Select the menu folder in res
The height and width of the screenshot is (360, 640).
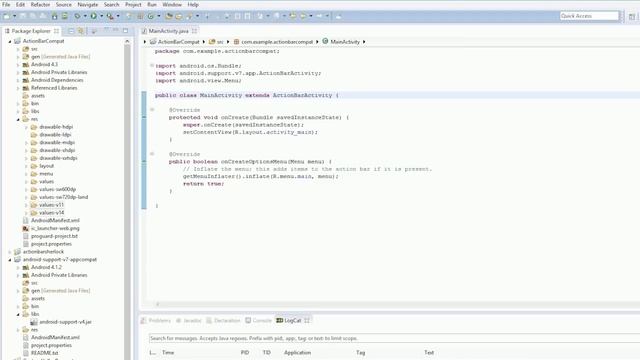pyautogui.click(x=46, y=174)
